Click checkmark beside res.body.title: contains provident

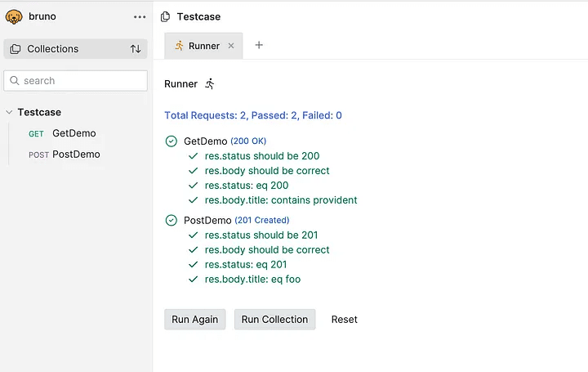pos(193,200)
